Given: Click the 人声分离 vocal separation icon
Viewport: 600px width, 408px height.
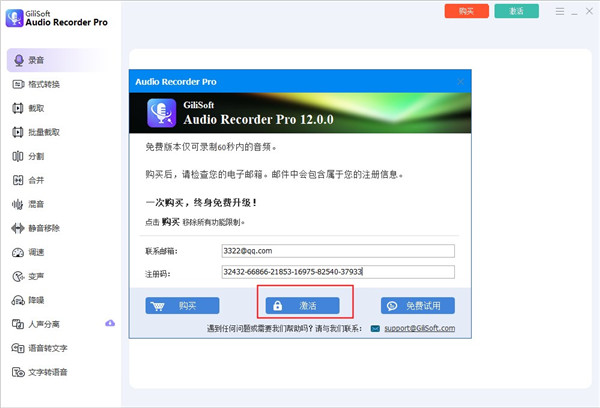Looking at the screenshot, I should 18,324.
